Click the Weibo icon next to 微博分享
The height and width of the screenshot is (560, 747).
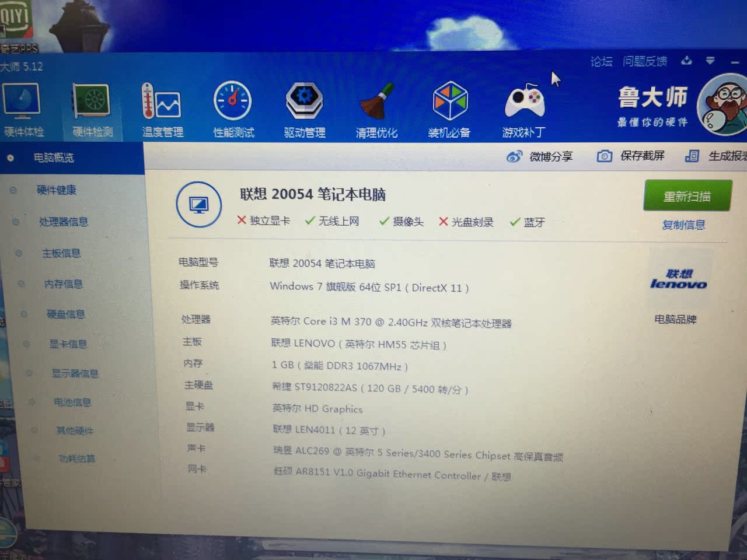[x=514, y=156]
